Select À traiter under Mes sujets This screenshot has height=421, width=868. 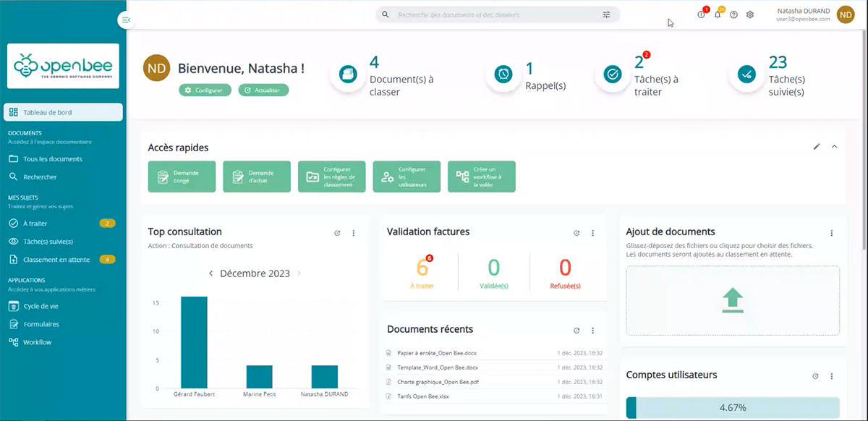(x=36, y=224)
